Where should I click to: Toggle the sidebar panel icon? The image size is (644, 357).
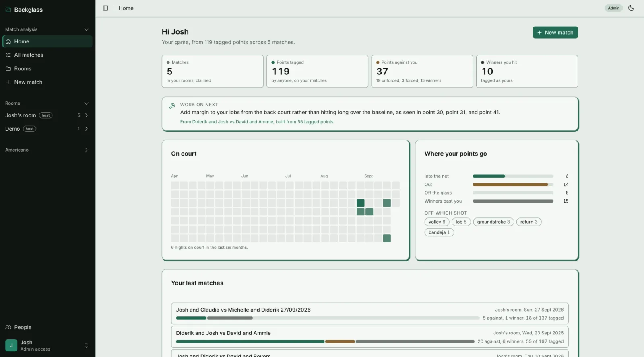click(x=105, y=8)
